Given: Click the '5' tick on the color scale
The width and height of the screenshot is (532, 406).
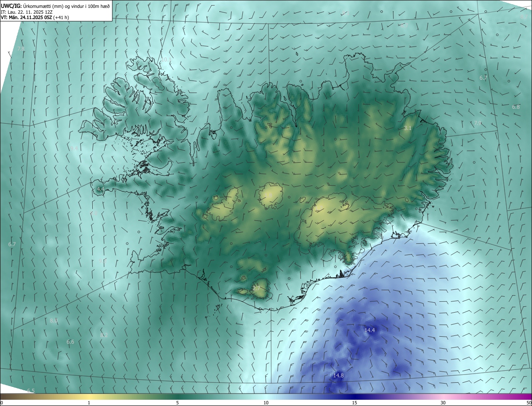Looking at the screenshot, I should tap(177, 403).
